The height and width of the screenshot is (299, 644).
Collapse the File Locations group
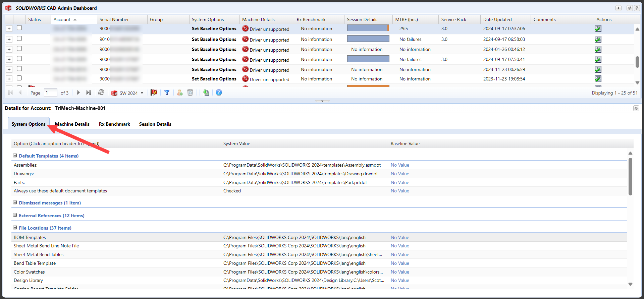pos(15,228)
